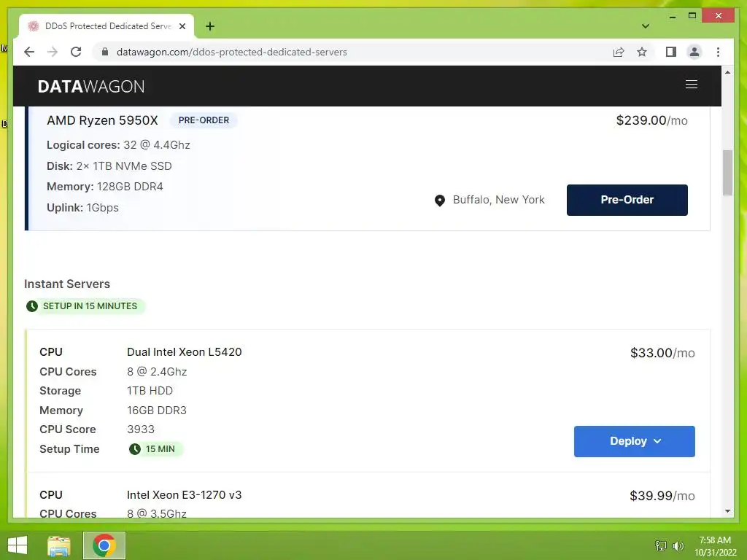This screenshot has width=747, height=560.
Task: Click Dual Intel Xeon L5420 text
Action: [x=185, y=352]
